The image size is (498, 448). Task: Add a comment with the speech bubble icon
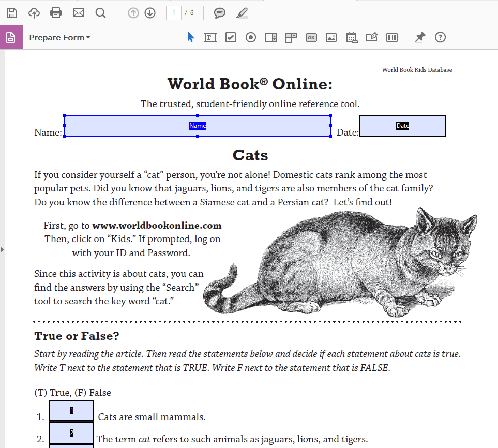(219, 13)
